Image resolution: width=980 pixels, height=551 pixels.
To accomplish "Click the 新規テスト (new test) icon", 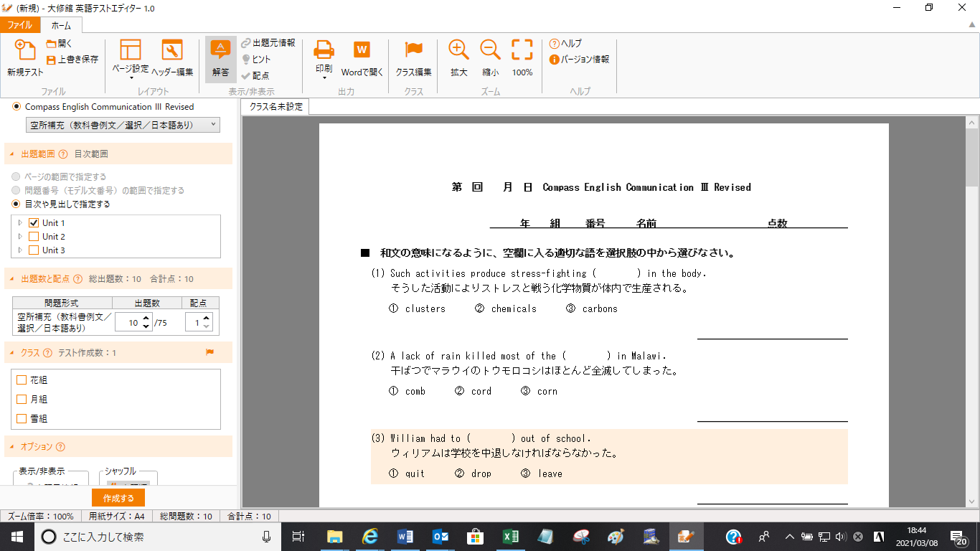I will [25, 52].
